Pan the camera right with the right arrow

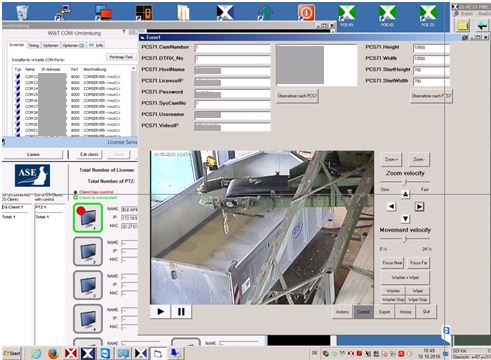tap(419, 207)
